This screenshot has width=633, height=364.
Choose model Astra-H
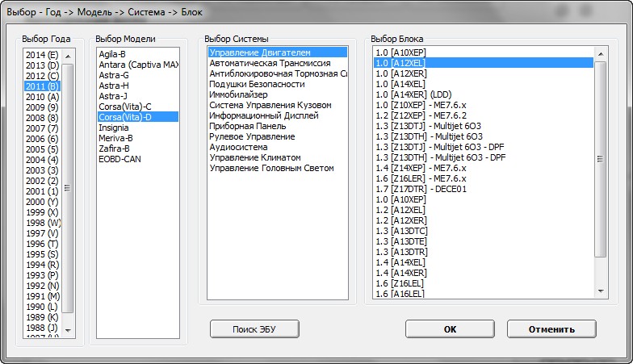coord(137,86)
